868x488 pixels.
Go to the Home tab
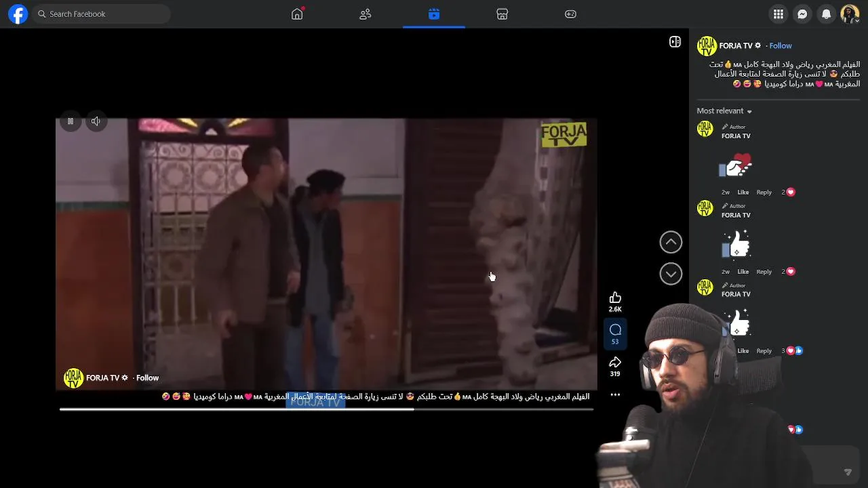pyautogui.click(x=297, y=14)
